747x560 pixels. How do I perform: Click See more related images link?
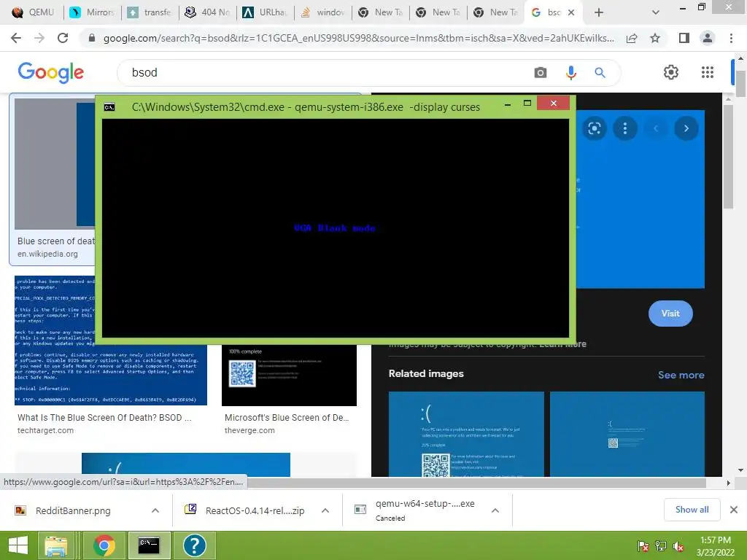(681, 375)
